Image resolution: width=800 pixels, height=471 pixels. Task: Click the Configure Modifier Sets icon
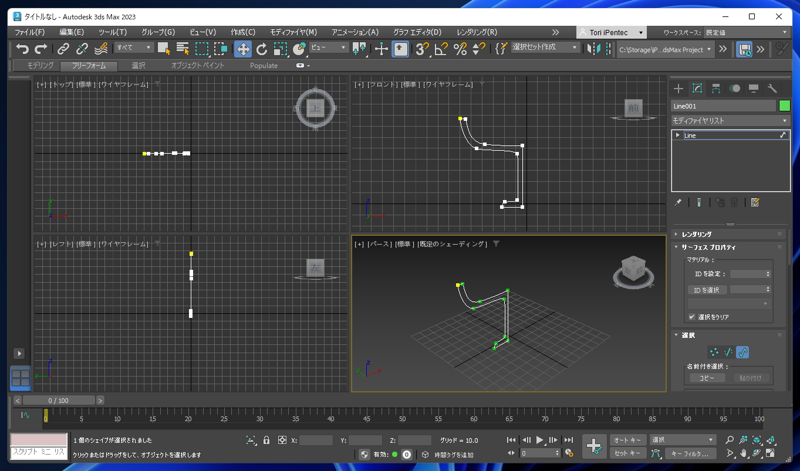(x=755, y=203)
